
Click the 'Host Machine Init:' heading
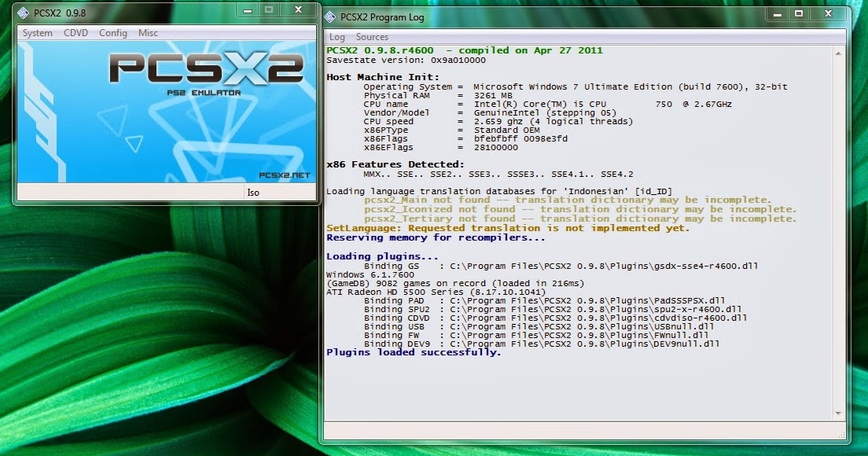(x=383, y=77)
